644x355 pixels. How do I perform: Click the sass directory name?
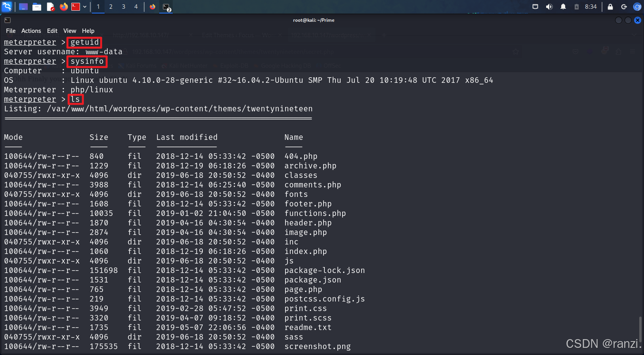tap(293, 337)
